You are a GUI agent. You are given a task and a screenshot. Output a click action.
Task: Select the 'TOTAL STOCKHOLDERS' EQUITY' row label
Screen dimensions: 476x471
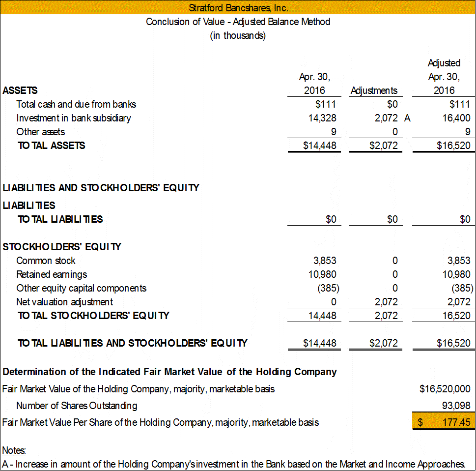(x=93, y=316)
